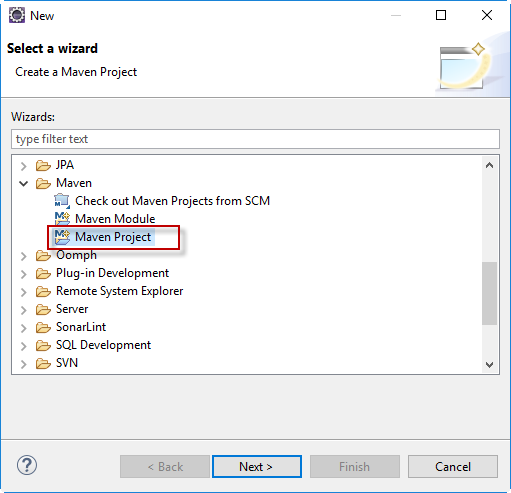Cancel the New wizard dialog
511x493 pixels.
[x=453, y=466]
